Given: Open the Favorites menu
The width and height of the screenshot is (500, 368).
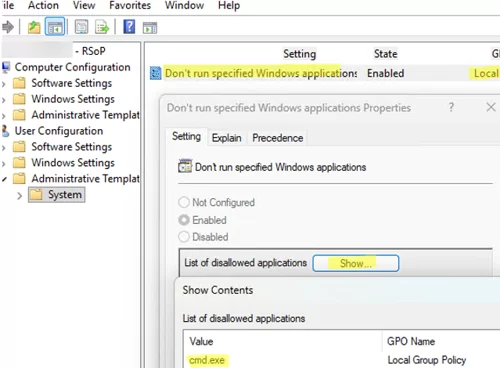Looking at the screenshot, I should pos(130,5).
